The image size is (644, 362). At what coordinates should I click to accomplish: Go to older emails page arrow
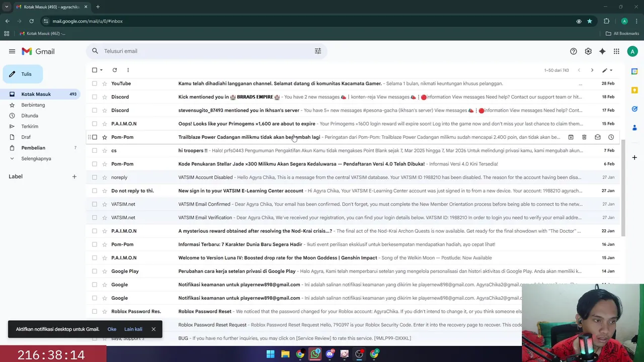pyautogui.click(x=592, y=70)
